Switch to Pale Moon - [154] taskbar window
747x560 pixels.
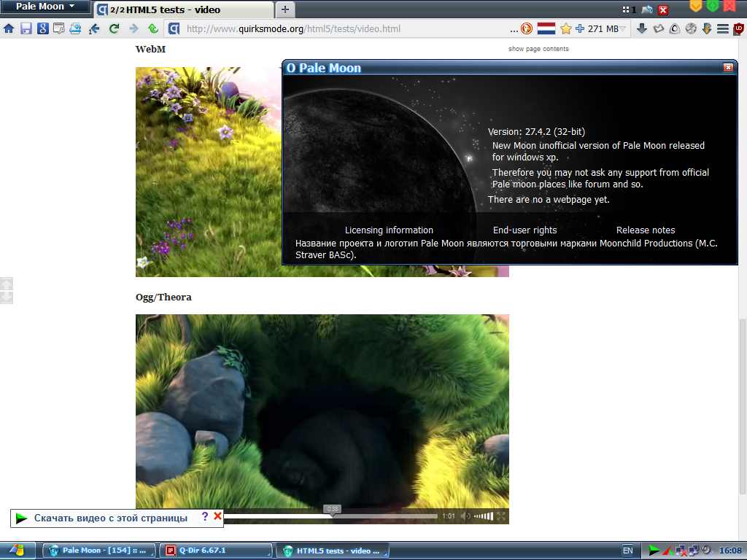point(98,551)
